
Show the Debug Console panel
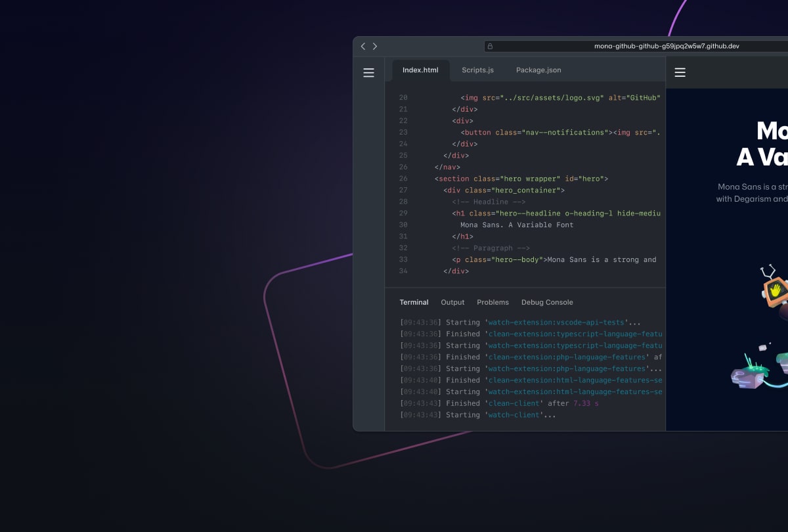tap(547, 302)
